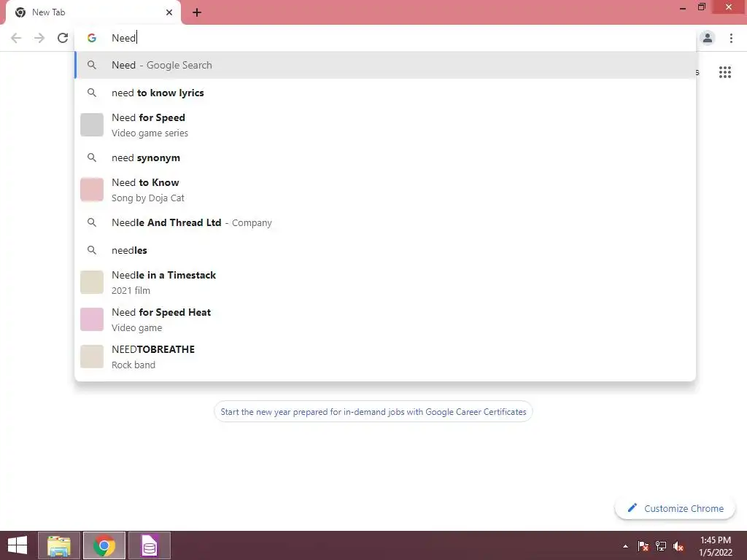Click search icon beside 'Needle And Thread Ltd'
This screenshot has width=747, height=560.
pyautogui.click(x=92, y=222)
